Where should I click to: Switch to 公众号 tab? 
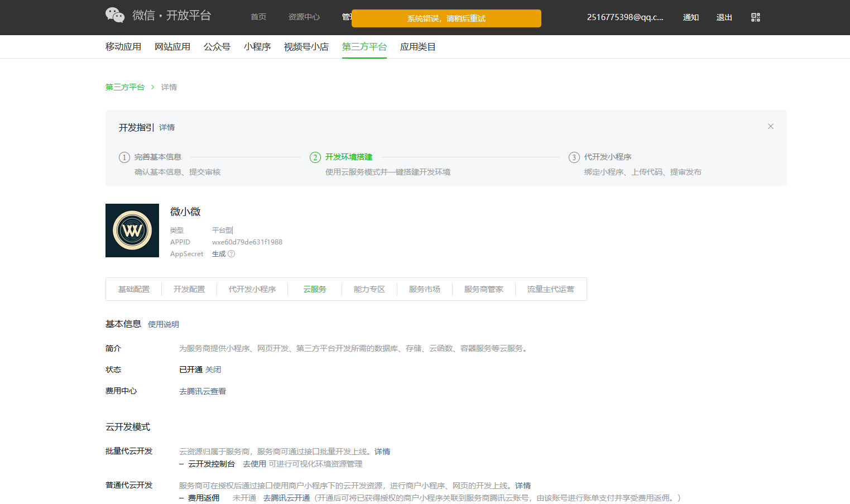[217, 47]
